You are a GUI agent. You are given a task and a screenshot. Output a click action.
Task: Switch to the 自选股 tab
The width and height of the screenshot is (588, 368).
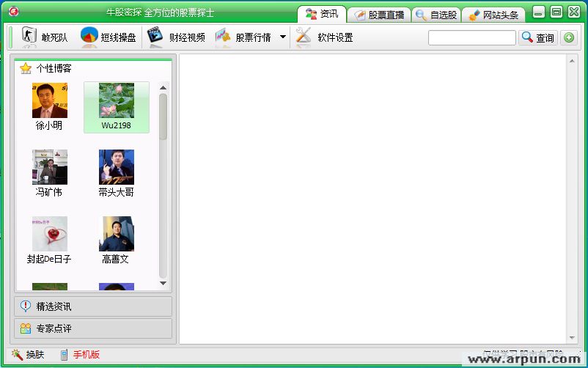[x=436, y=15]
